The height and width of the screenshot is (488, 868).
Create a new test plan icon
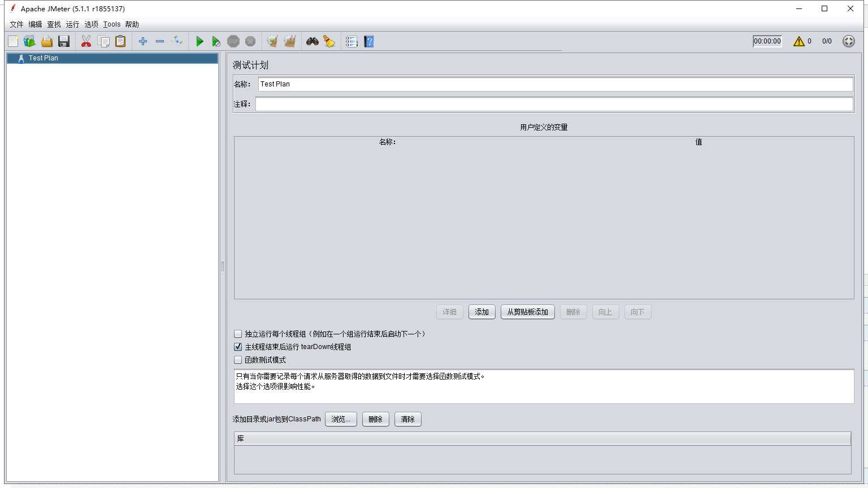pyautogui.click(x=13, y=41)
